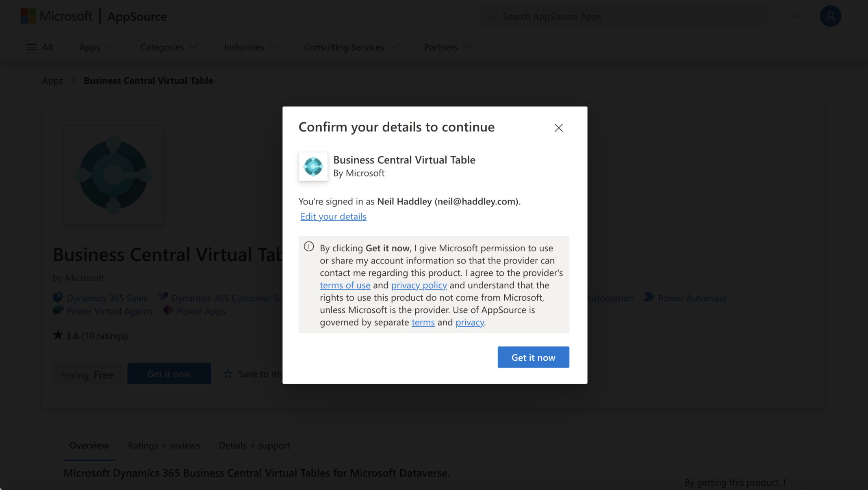This screenshot has width=868, height=490.
Task: Open the three-dot more options menu
Action: [x=796, y=16]
